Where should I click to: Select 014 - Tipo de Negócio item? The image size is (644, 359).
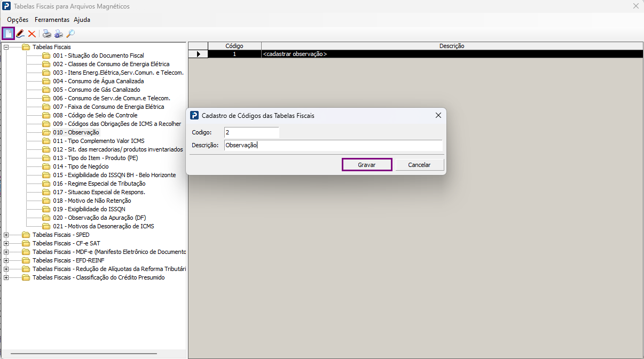[x=81, y=166]
